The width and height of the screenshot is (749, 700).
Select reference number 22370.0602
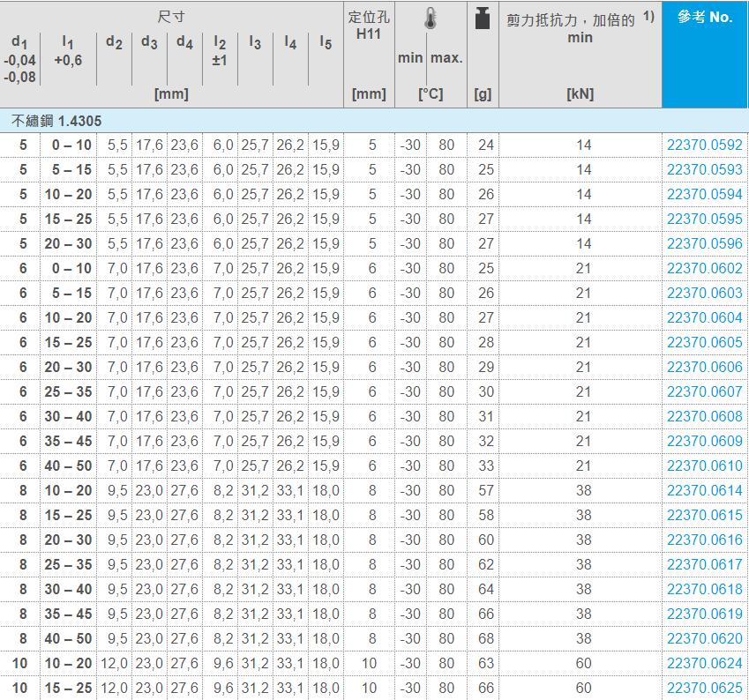[704, 268]
